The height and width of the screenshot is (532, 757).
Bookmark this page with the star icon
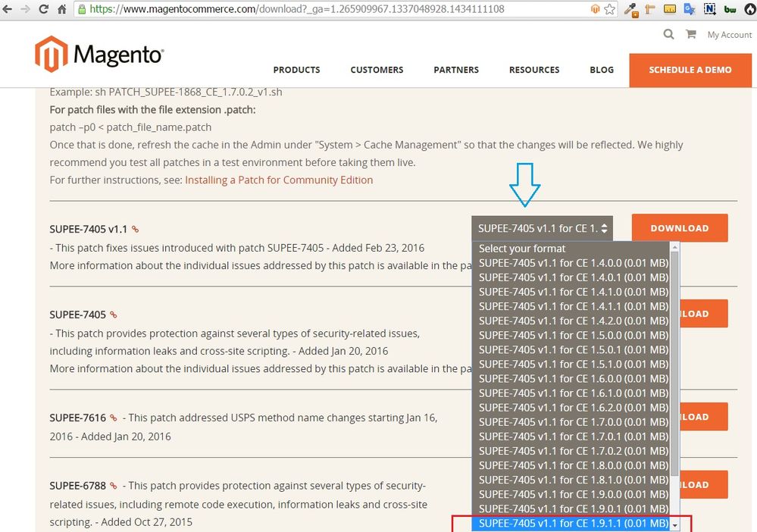[x=610, y=9]
